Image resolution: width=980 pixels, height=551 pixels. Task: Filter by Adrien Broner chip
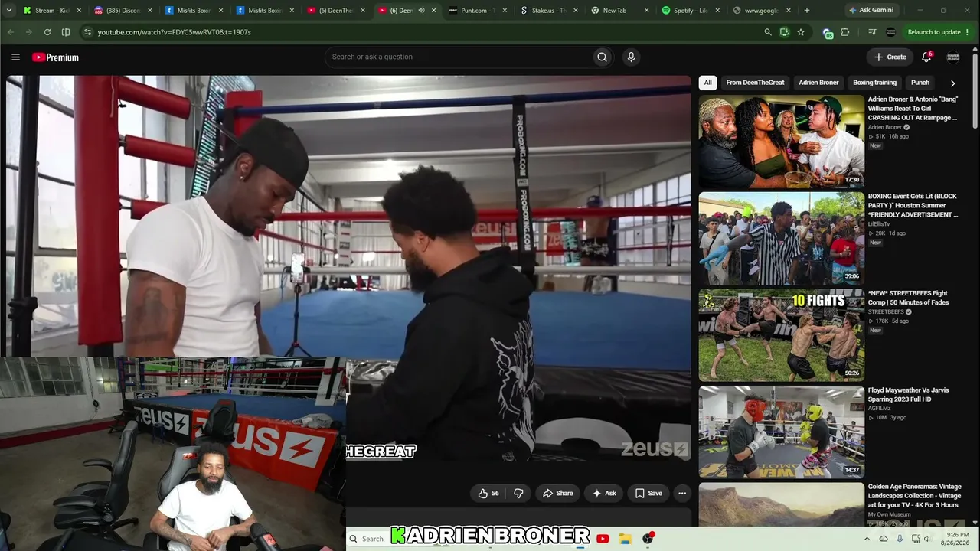pos(818,83)
